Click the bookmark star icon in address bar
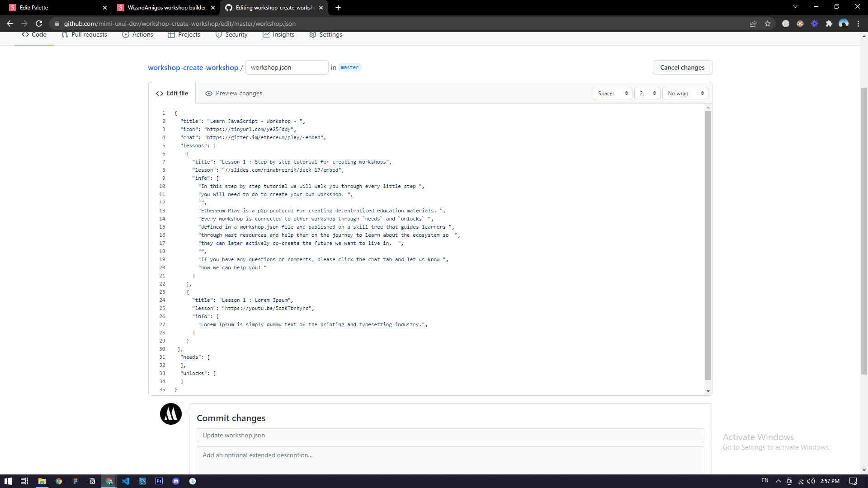 point(768,23)
